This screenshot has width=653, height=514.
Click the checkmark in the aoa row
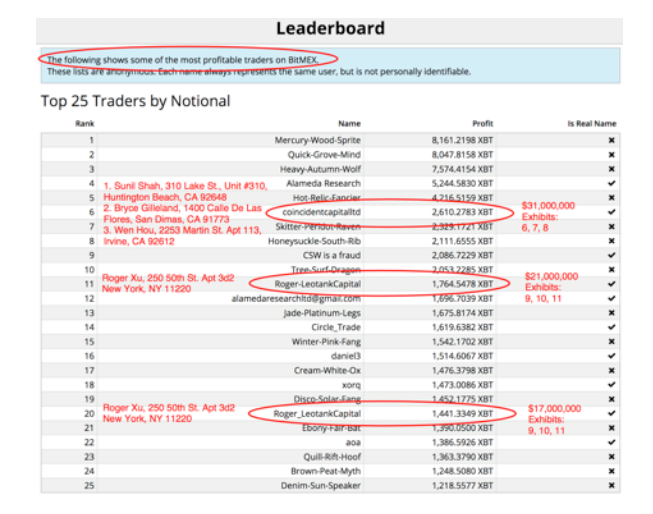[612, 442]
